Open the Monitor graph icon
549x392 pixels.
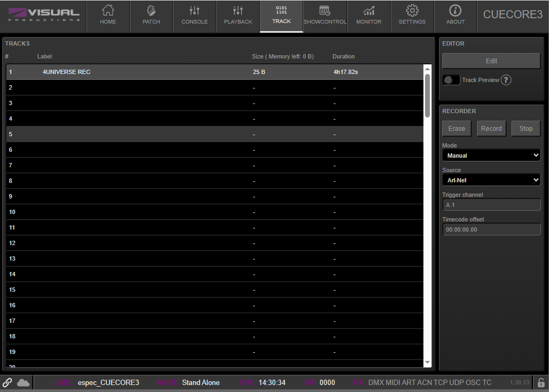[x=369, y=11]
